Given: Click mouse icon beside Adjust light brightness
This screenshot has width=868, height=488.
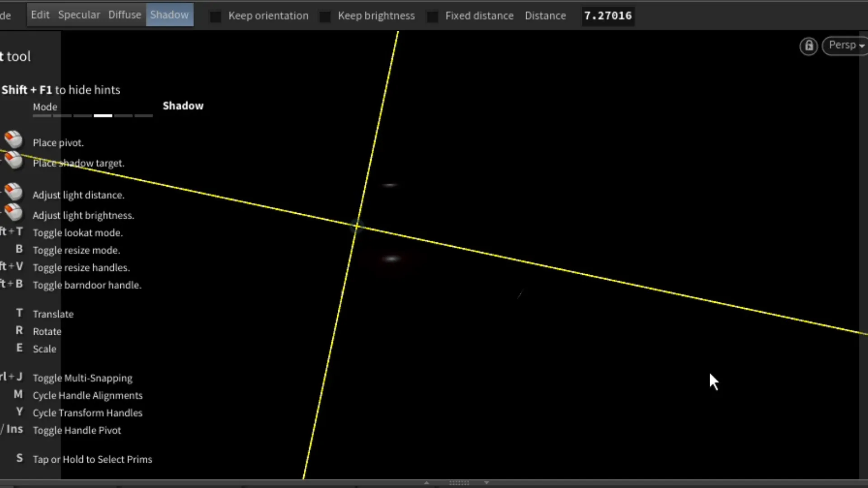Looking at the screenshot, I should [14, 212].
